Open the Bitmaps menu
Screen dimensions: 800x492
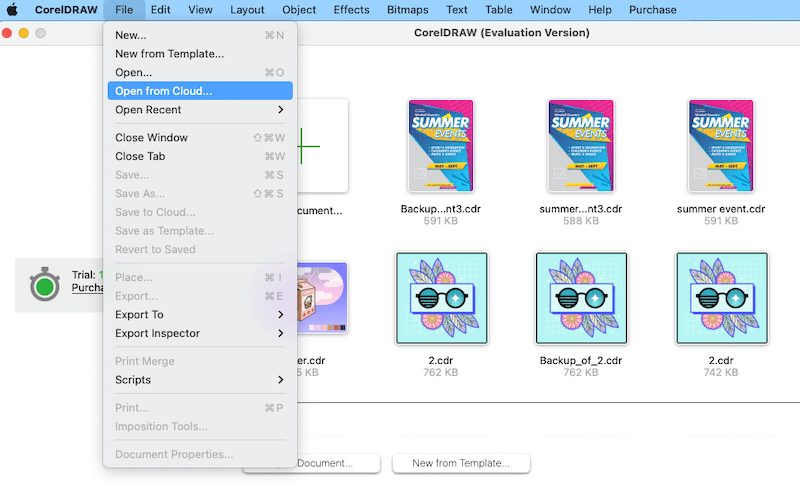pyautogui.click(x=408, y=10)
